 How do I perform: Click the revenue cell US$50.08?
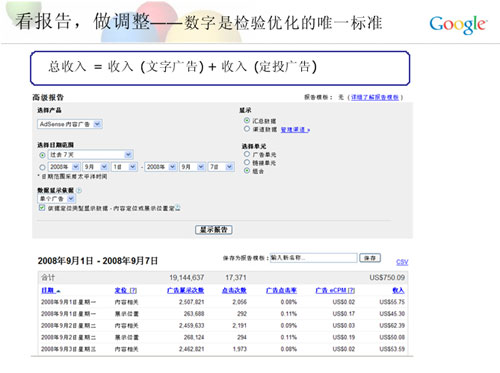(x=392, y=337)
